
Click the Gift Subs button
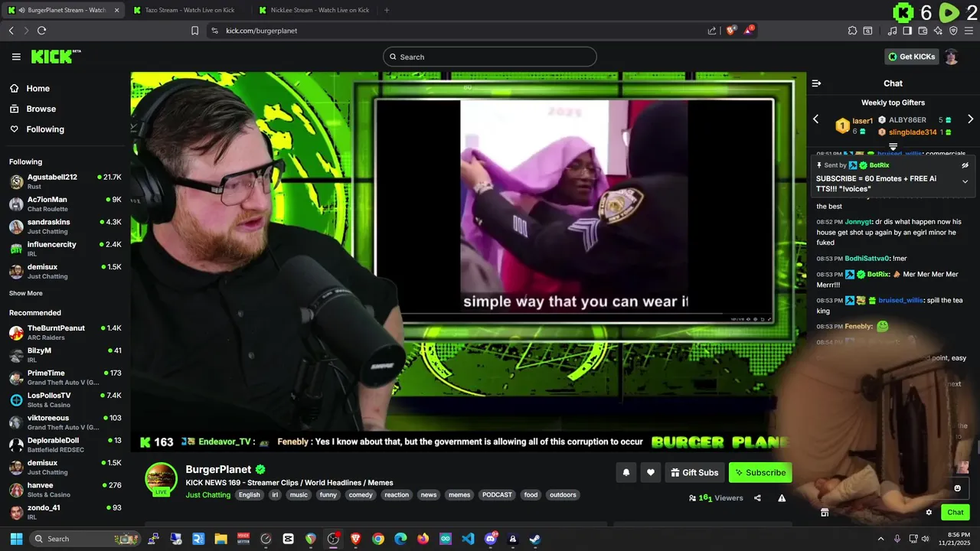695,472
